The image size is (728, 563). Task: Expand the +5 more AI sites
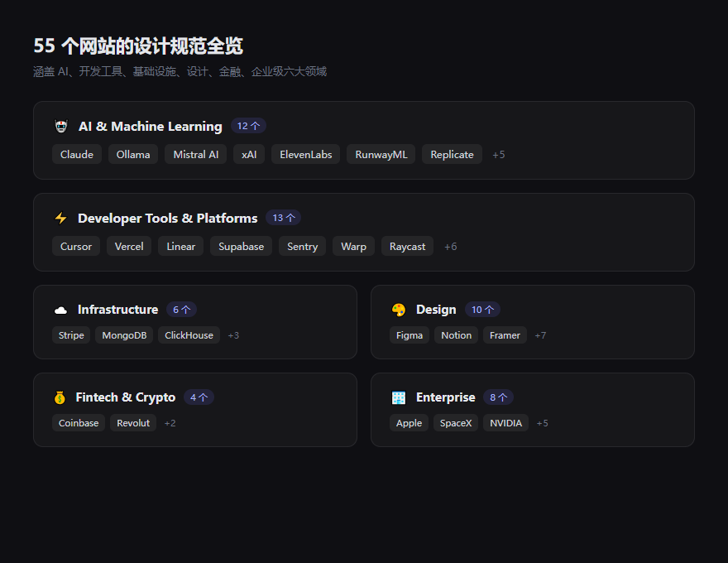pos(498,155)
